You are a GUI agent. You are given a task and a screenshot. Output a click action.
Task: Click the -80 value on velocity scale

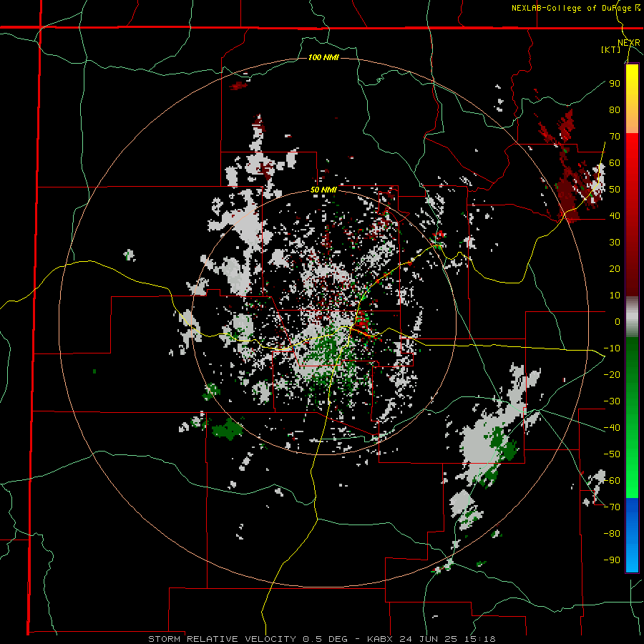(612, 534)
